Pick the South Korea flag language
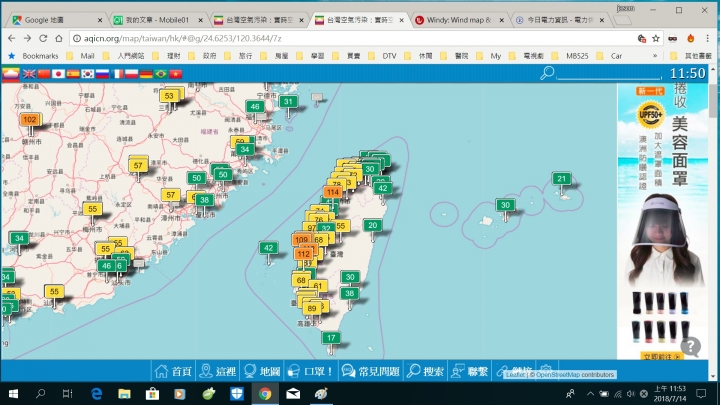This screenshot has height=405, width=720. click(x=88, y=74)
